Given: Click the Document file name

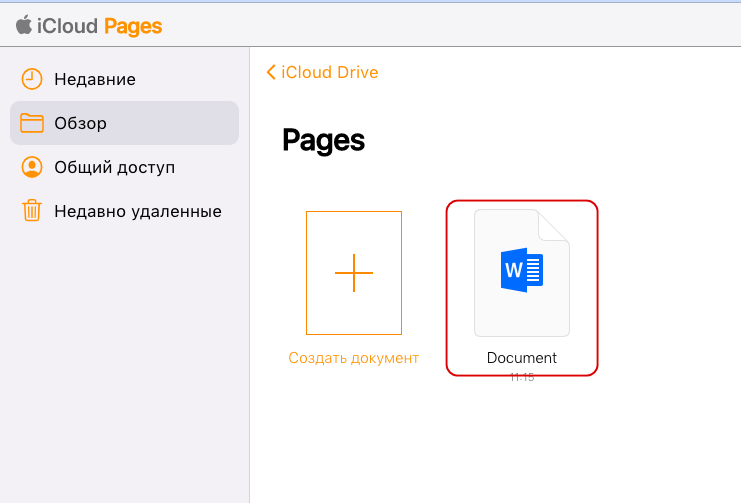Looking at the screenshot, I should (x=522, y=358).
